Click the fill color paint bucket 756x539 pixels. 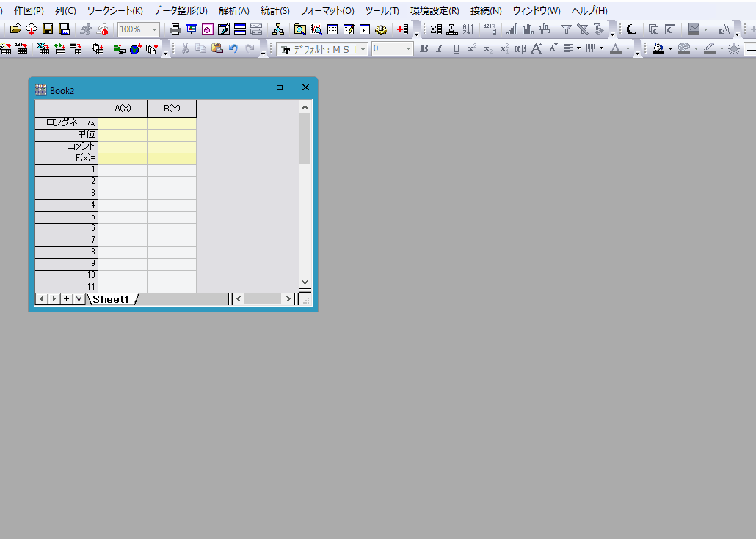point(658,48)
